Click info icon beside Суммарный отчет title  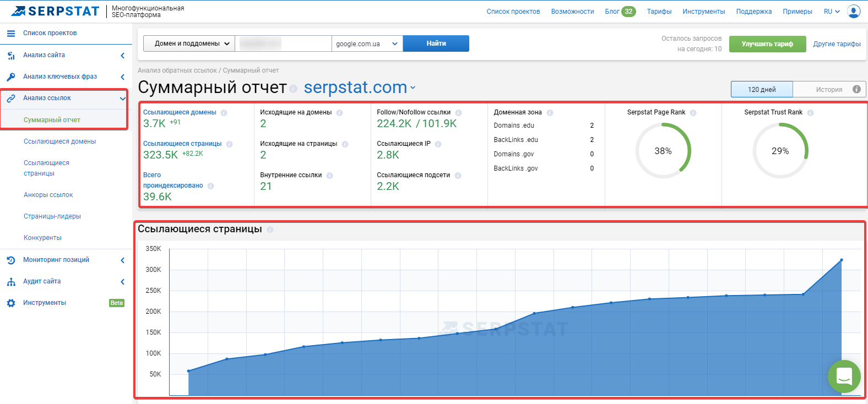(x=293, y=89)
